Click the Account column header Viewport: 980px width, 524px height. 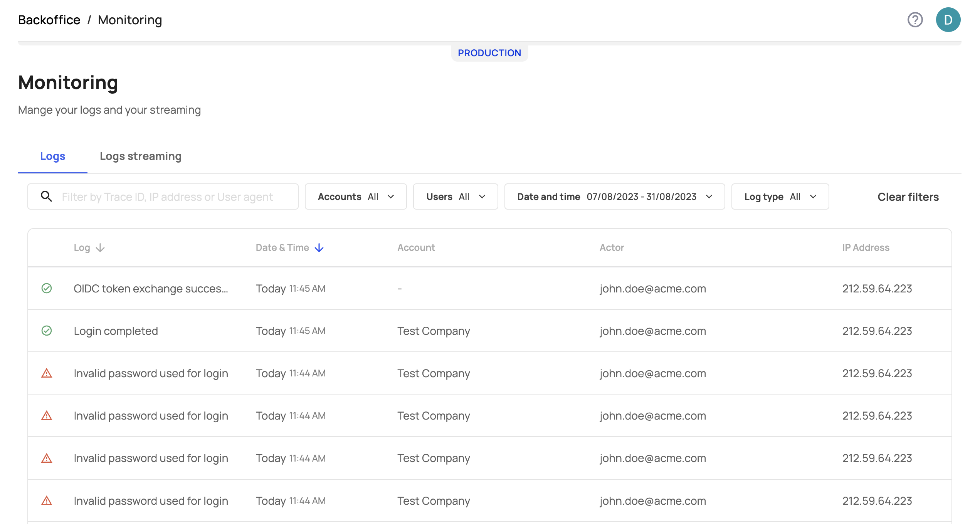tap(416, 248)
